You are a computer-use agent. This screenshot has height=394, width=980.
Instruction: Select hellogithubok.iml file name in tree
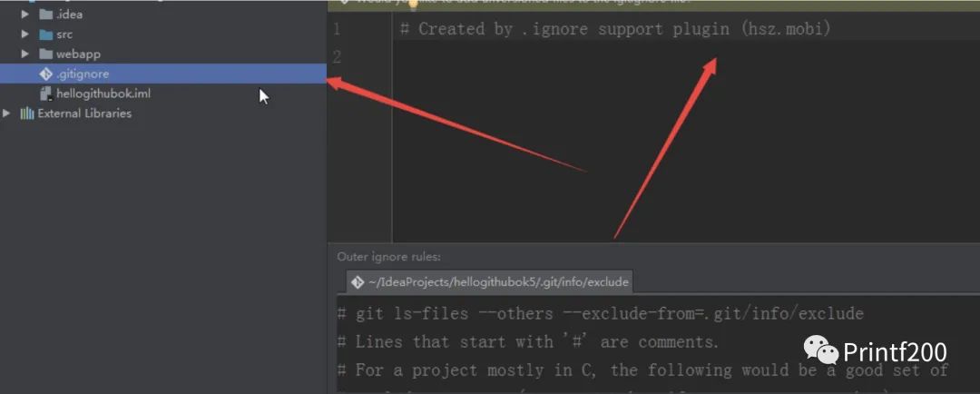point(96,94)
